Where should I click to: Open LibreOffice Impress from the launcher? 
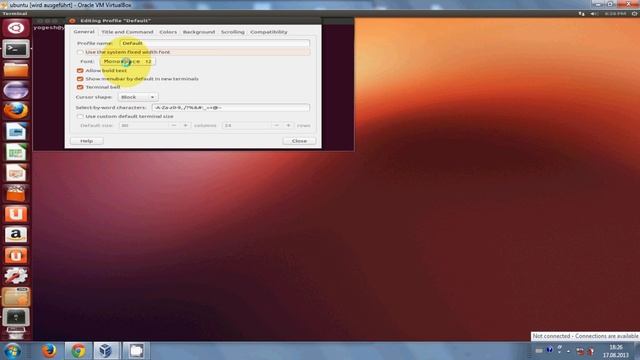[x=16, y=173]
